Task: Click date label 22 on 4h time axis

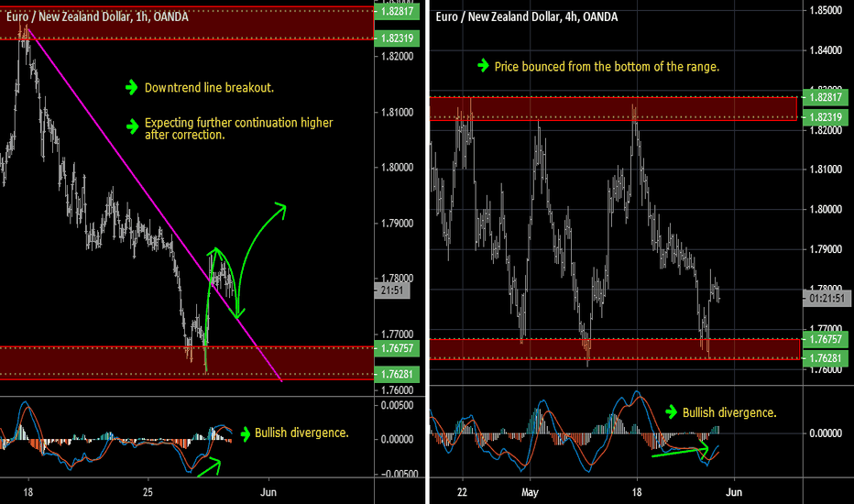Action: click(462, 492)
